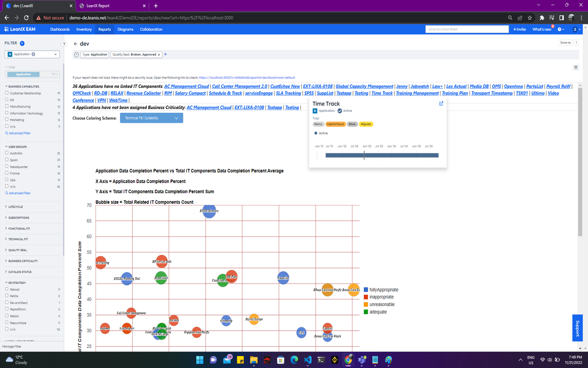The height and width of the screenshot is (368, 588).
Task: Click the inappropriate red legend swatch
Action: [366, 297]
